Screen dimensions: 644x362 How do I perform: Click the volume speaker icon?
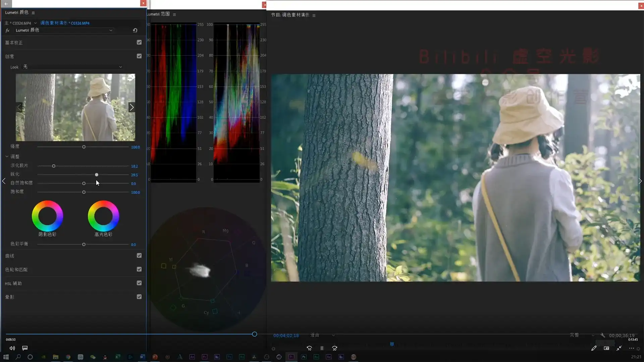coord(12,348)
